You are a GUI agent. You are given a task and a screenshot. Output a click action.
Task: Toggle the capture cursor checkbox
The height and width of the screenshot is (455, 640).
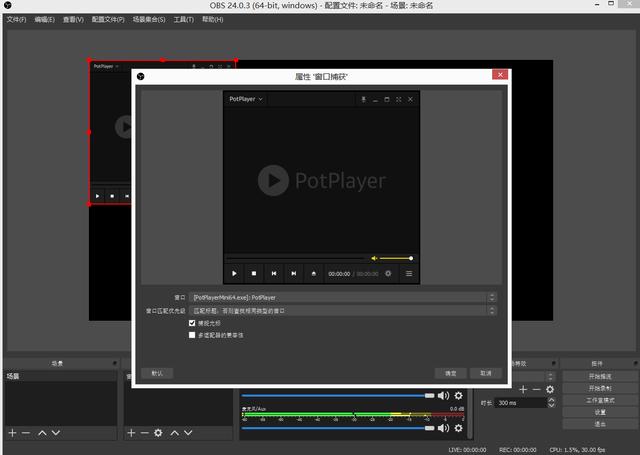(x=192, y=324)
